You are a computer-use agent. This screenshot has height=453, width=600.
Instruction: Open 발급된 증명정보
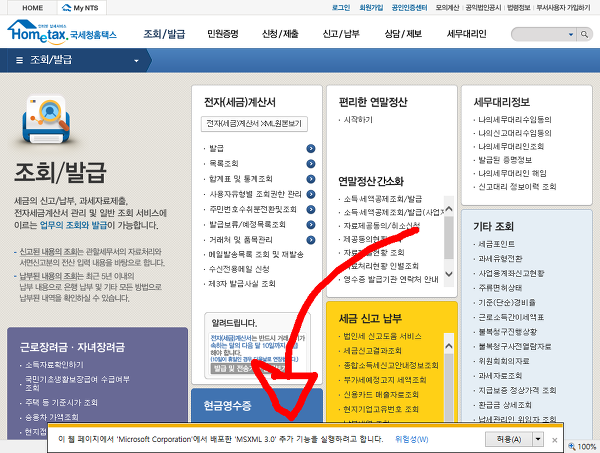505,160
